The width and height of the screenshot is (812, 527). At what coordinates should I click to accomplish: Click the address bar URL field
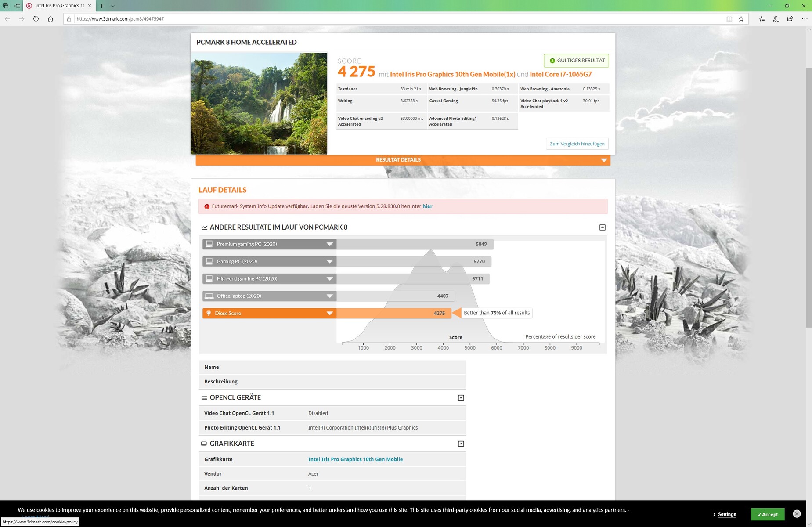[395, 19]
